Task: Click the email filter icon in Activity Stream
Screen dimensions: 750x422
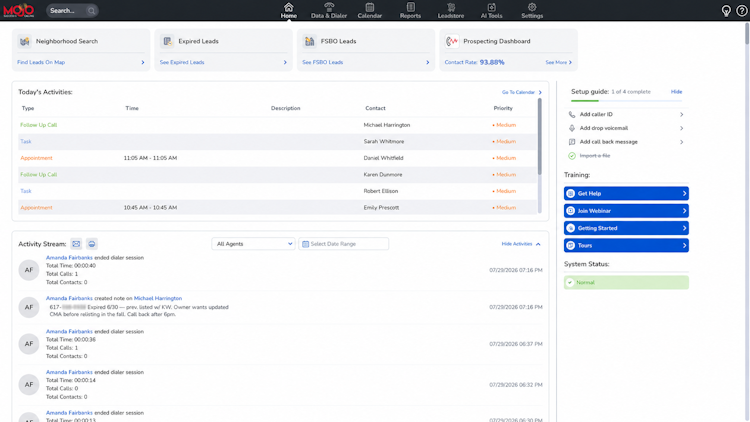Action: [x=76, y=244]
